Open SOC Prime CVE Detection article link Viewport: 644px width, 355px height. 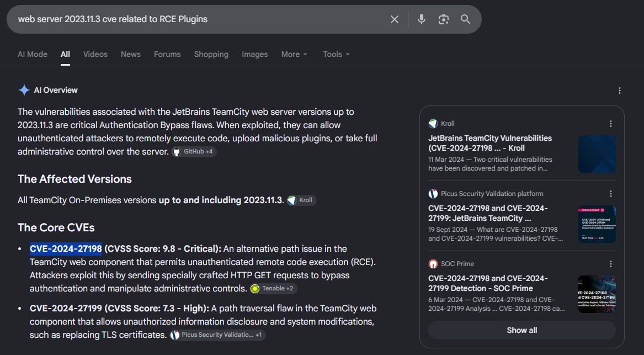pos(488,284)
